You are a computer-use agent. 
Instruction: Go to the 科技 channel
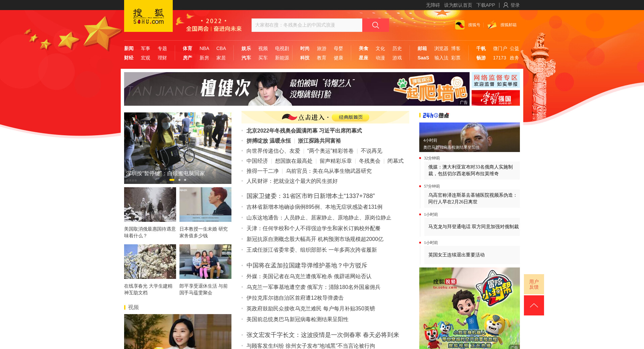pyautogui.click(x=305, y=58)
